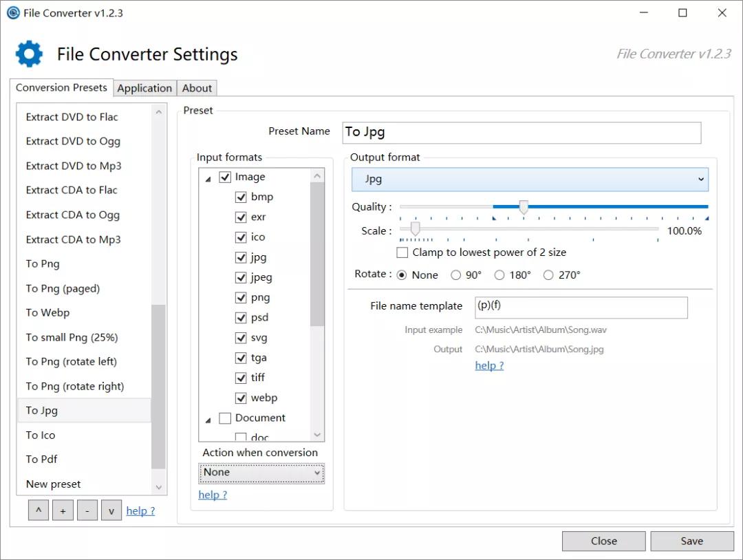Remove preset using the - button
The image size is (743, 560).
coord(87,511)
